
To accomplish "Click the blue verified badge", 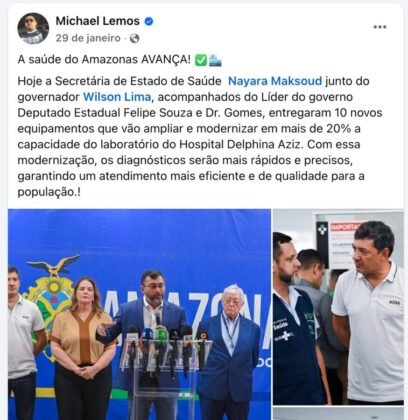I will point(149,22).
